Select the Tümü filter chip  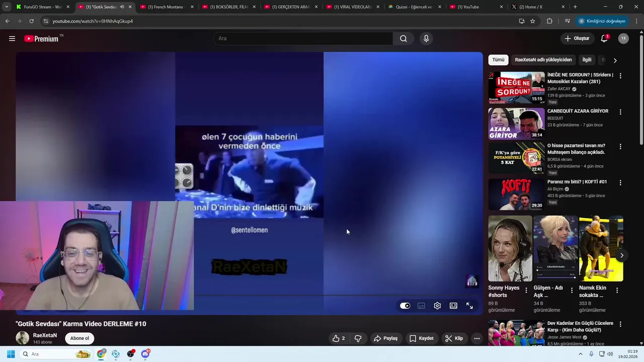tap(498, 60)
